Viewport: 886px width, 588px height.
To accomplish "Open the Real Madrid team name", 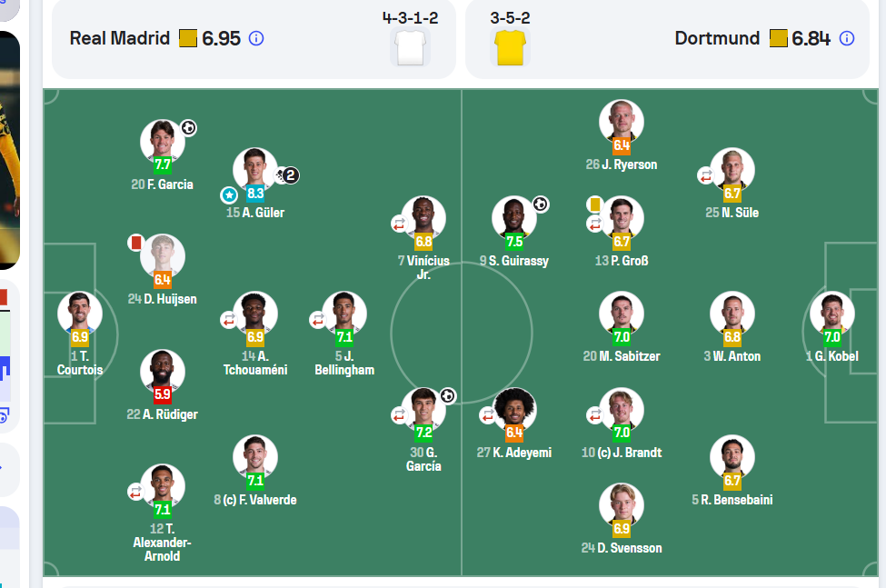I will (x=120, y=38).
